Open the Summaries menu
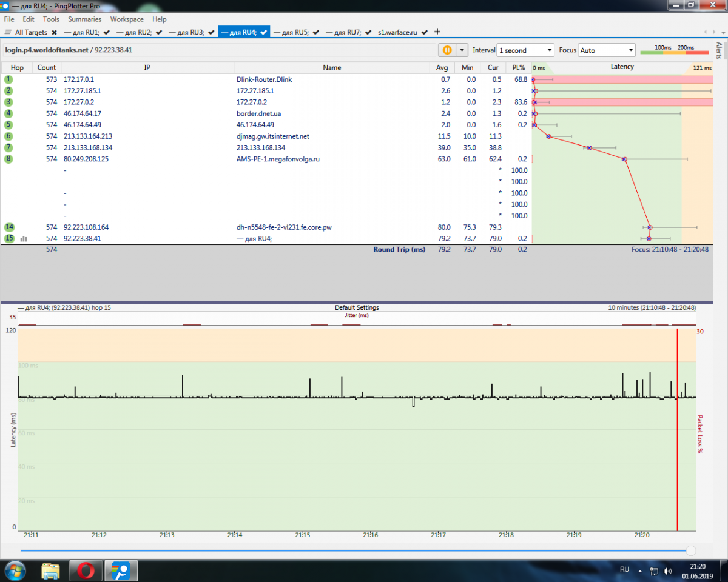728x582 pixels. [x=85, y=19]
